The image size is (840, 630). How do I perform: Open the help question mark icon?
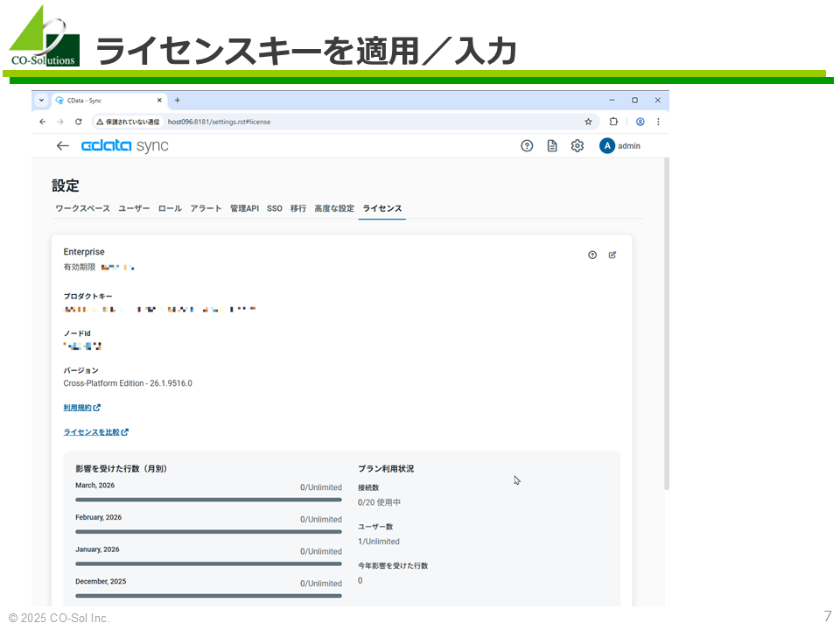[x=527, y=146]
